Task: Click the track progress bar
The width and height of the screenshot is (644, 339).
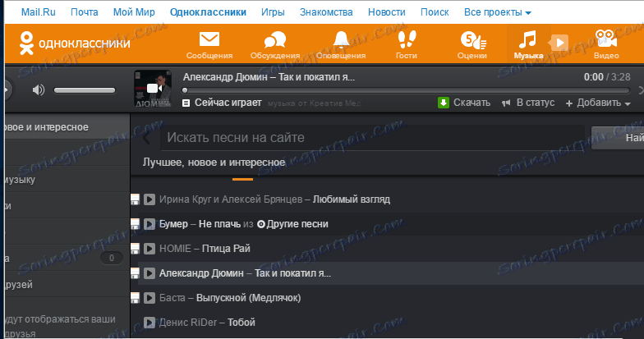Action: (x=407, y=90)
